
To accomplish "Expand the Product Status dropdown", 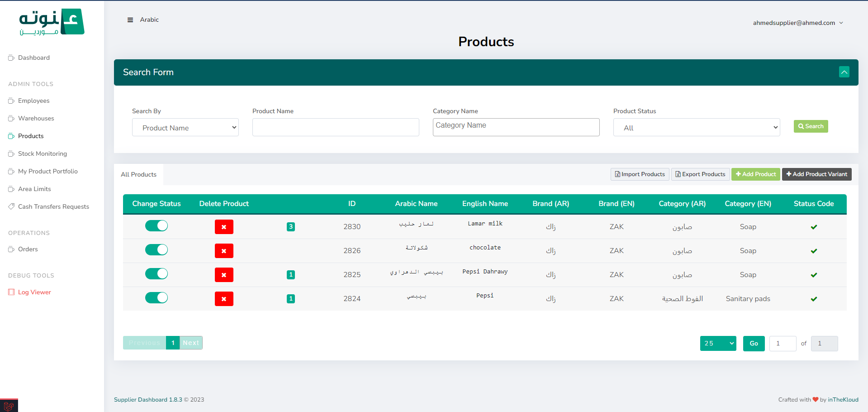I will tap(696, 128).
